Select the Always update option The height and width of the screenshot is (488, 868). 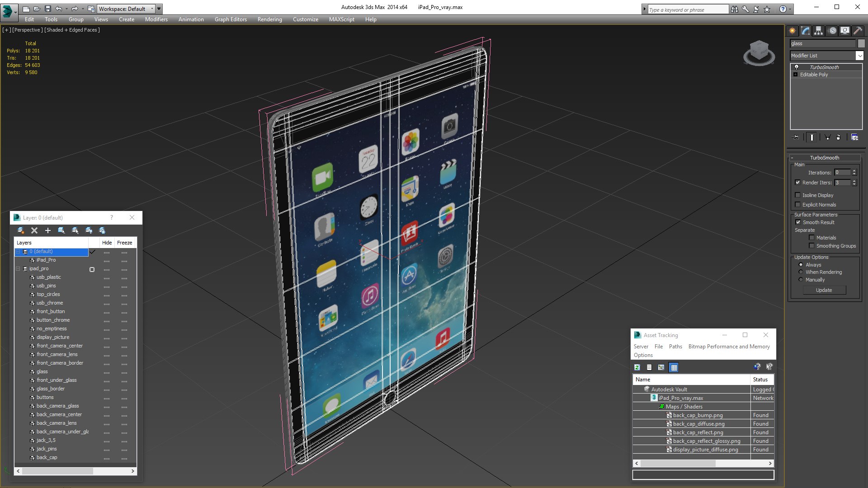(x=801, y=265)
